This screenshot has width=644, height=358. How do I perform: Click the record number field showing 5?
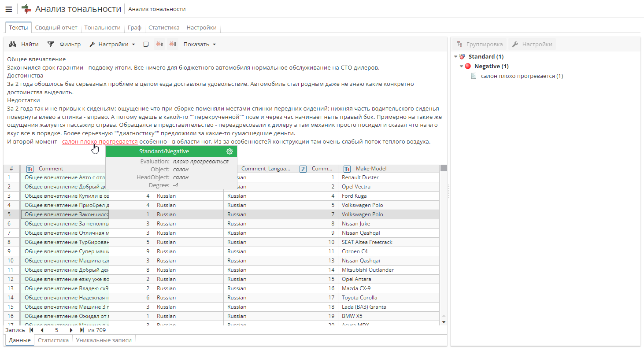point(56,330)
